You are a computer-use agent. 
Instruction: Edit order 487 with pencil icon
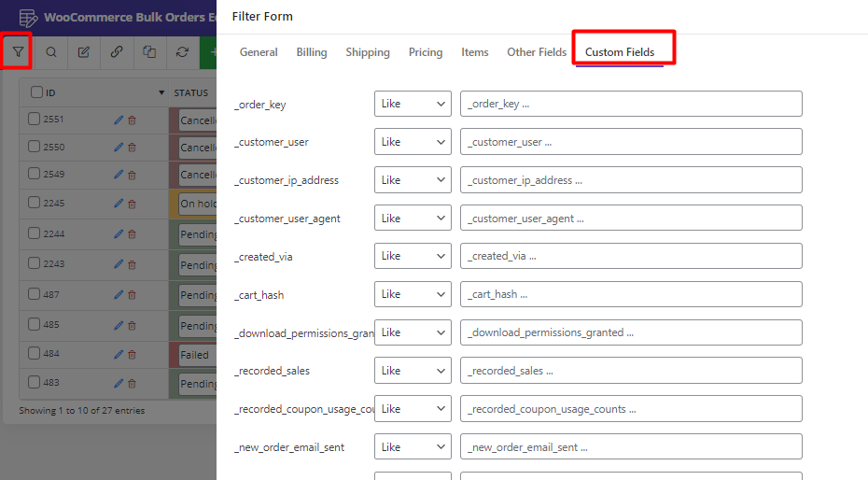pyautogui.click(x=119, y=295)
